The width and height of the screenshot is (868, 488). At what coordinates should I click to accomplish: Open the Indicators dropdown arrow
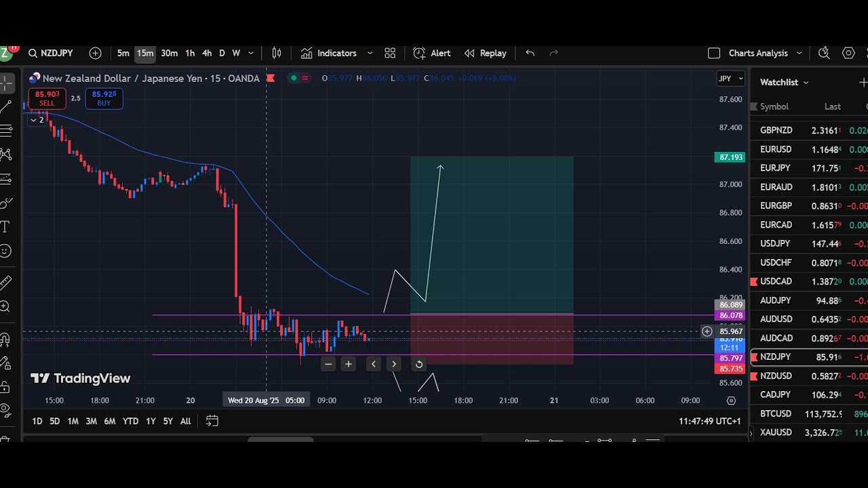370,53
